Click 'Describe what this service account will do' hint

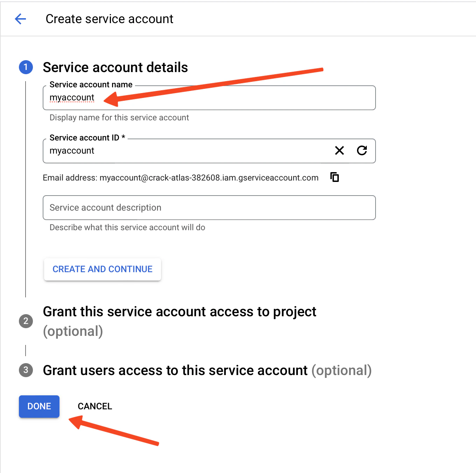coord(127,227)
